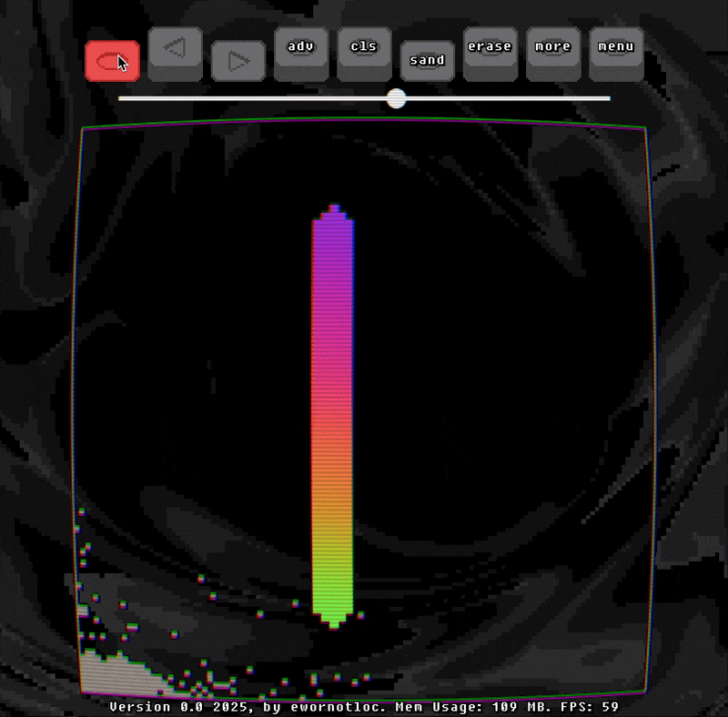728x717 pixels.
Task: Open the menu button
Action: (616, 55)
